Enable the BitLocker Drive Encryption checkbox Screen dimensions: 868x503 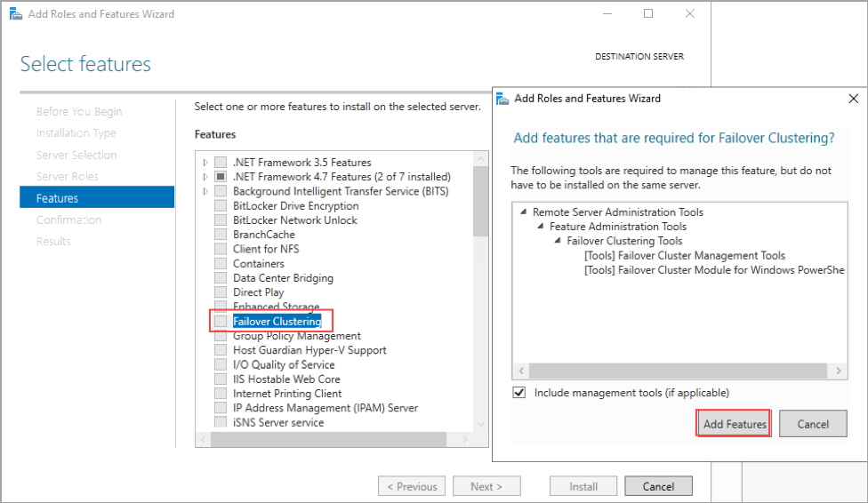pyautogui.click(x=221, y=206)
